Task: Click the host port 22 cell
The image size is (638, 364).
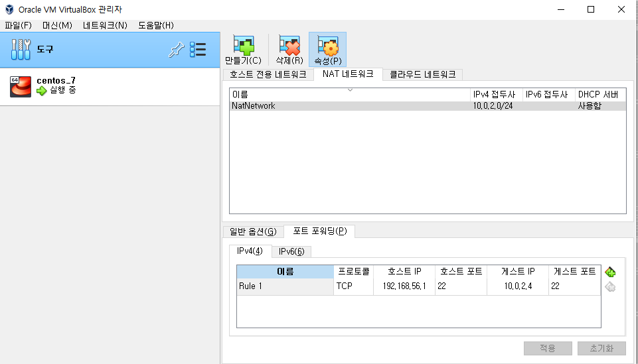Action: pos(461,286)
